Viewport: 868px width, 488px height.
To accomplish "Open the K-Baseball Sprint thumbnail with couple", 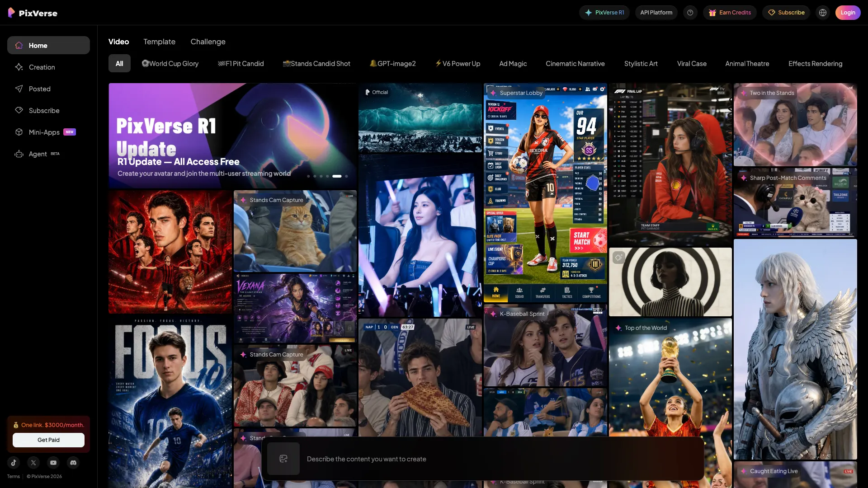I will [x=545, y=345].
